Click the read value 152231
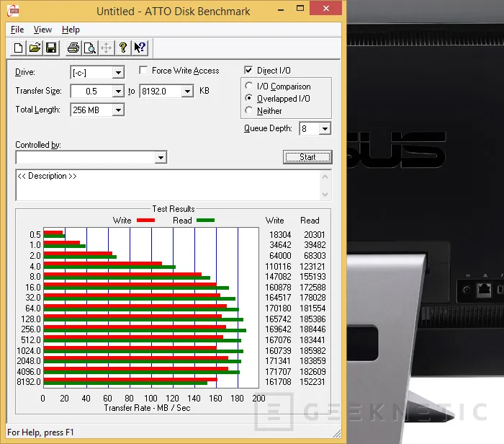Viewport: 504px width, 444px height. pyautogui.click(x=312, y=381)
